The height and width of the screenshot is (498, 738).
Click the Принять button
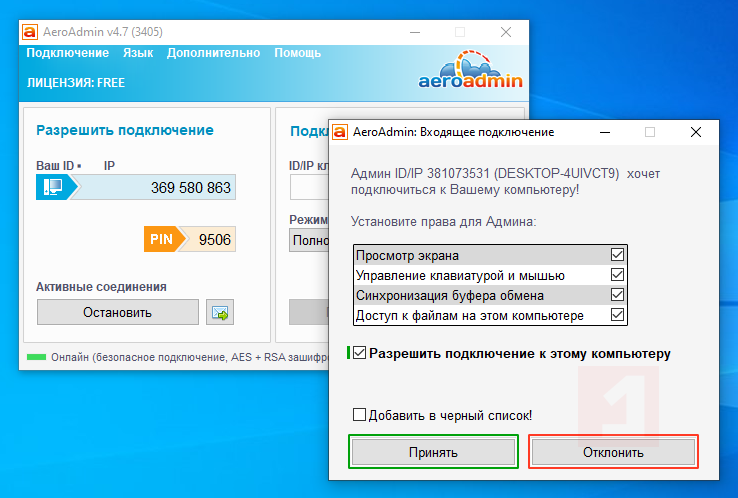(x=433, y=452)
